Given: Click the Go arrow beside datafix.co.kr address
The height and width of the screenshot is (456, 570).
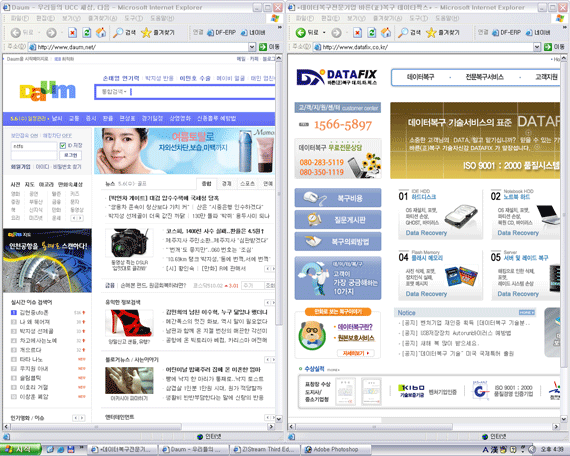Looking at the screenshot, I should pyautogui.click(x=548, y=47).
